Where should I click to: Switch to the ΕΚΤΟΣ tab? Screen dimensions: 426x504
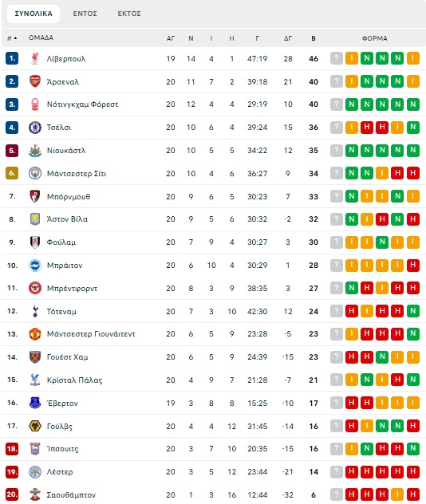(x=129, y=14)
